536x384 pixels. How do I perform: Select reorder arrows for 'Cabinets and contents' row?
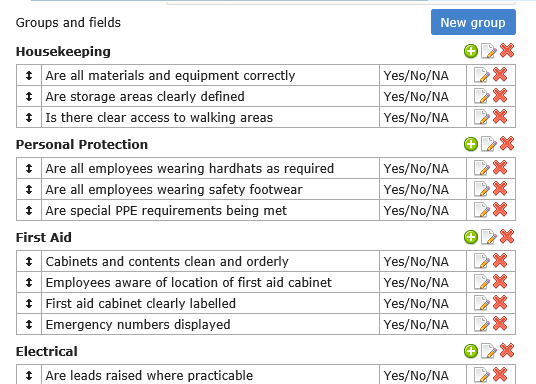point(29,261)
